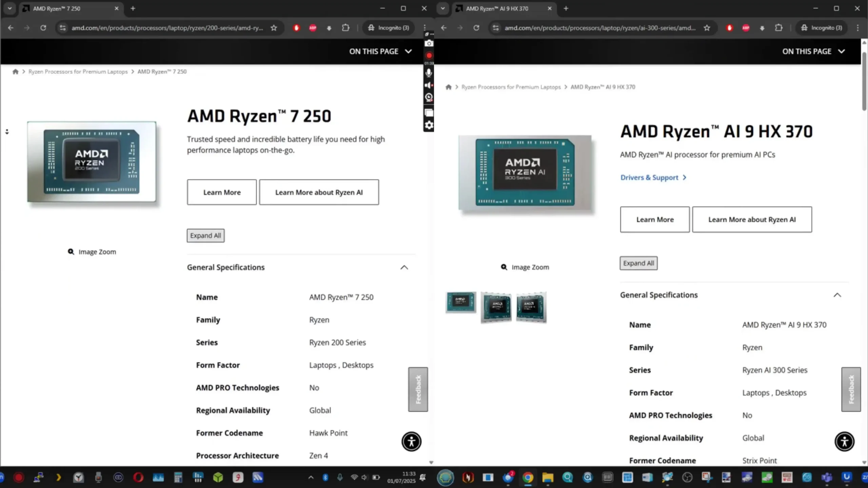Click Expand All on the HX 370 page

pyautogui.click(x=638, y=263)
